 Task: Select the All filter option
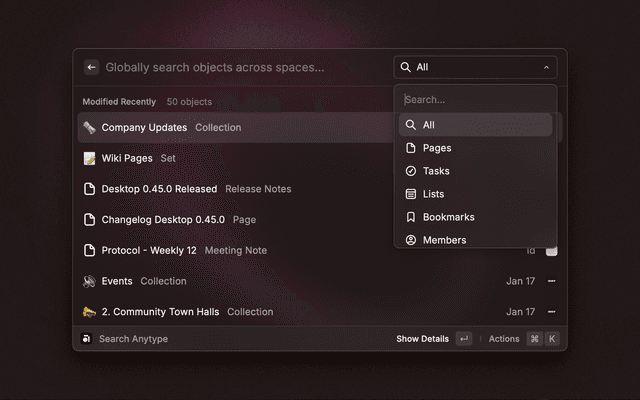[429, 125]
